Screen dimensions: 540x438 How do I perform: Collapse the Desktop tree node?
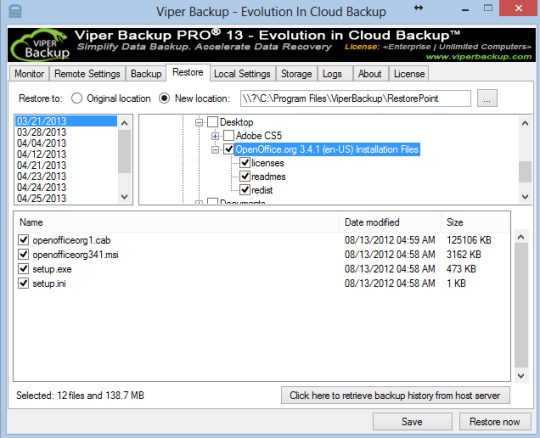click(x=199, y=122)
